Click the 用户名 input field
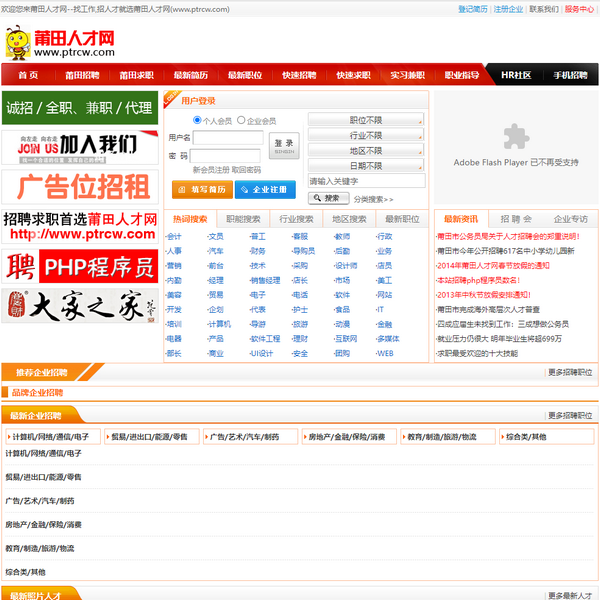The width and height of the screenshot is (600, 600). (x=227, y=138)
